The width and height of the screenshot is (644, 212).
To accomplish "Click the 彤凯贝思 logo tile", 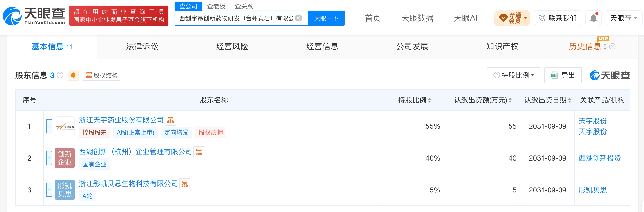I will click(x=65, y=190).
